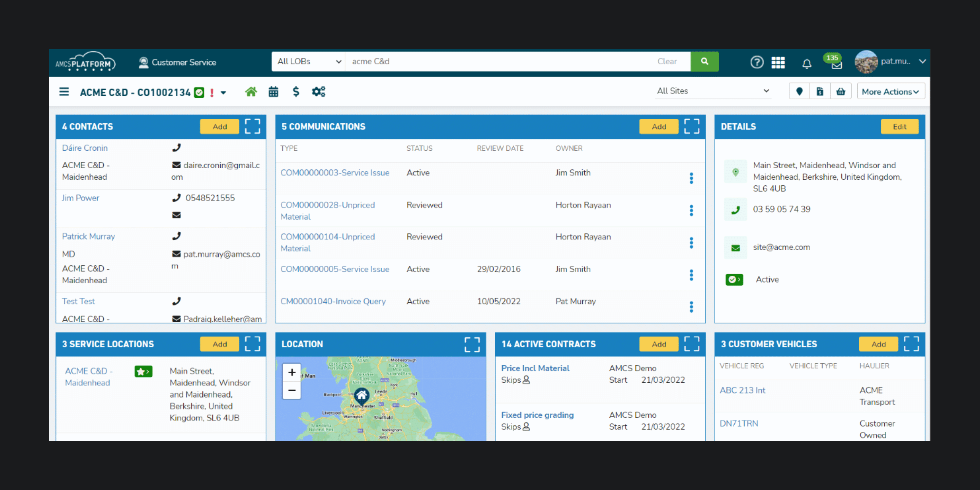980x490 pixels.
Task: Click the dollar sign billing icon
Action: (296, 92)
